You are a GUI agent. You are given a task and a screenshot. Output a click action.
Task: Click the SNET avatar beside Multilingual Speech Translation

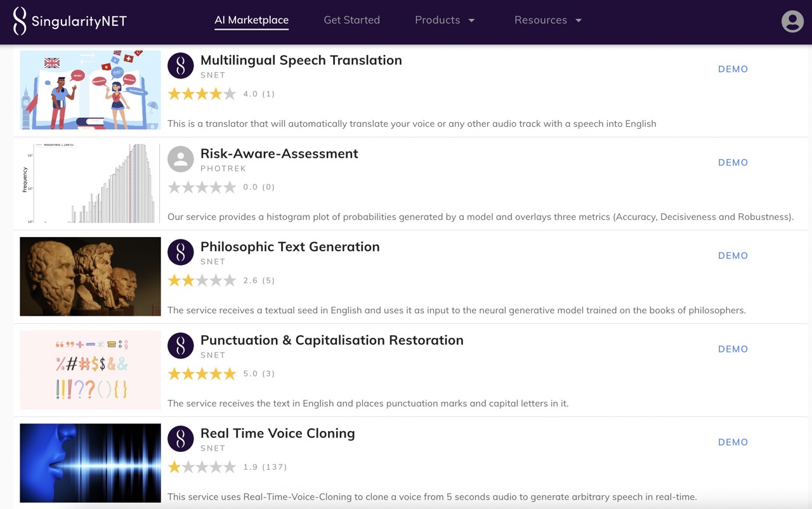(181, 65)
